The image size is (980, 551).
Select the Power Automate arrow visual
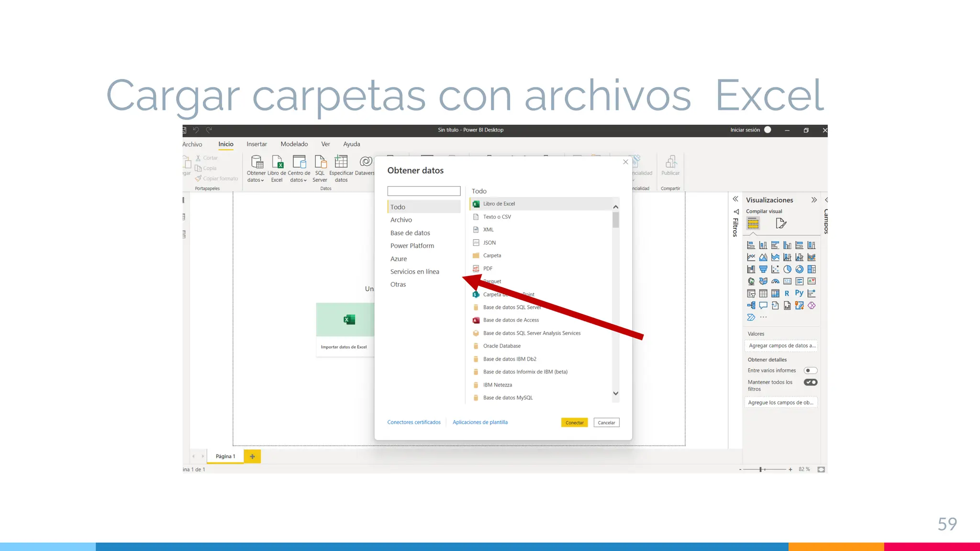pos(751,317)
